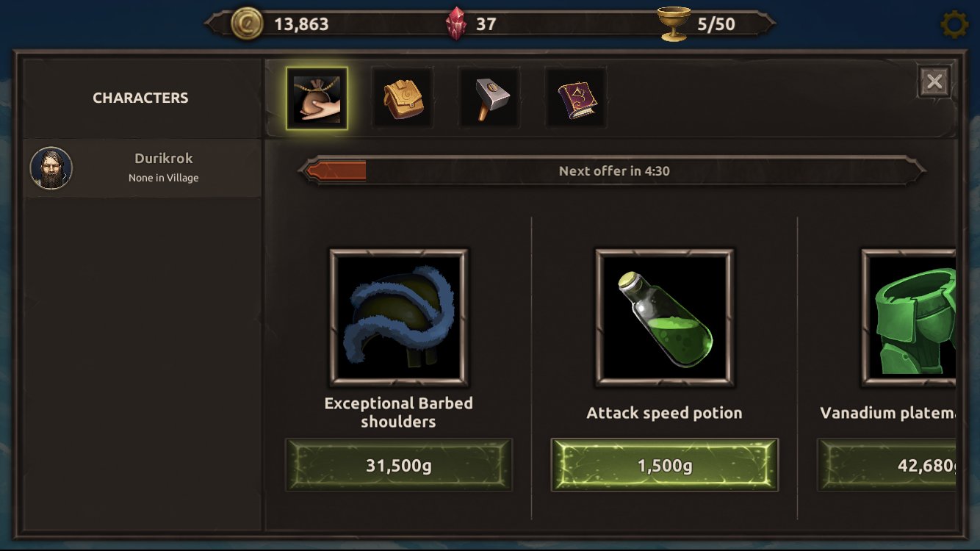Select the Exceptional Barbed shoulders item image
The width and height of the screenshot is (980, 551).
(399, 317)
